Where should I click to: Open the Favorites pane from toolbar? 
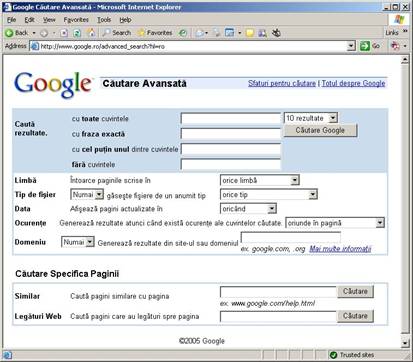tap(155, 33)
